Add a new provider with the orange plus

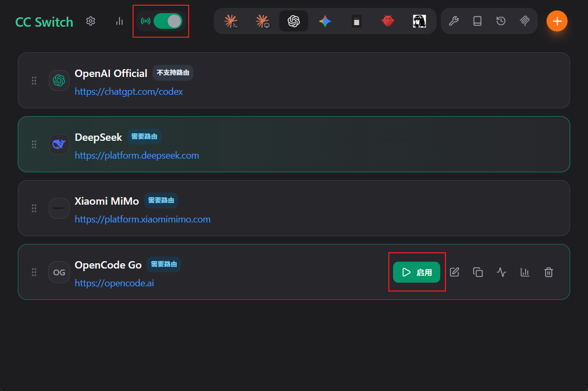click(557, 21)
